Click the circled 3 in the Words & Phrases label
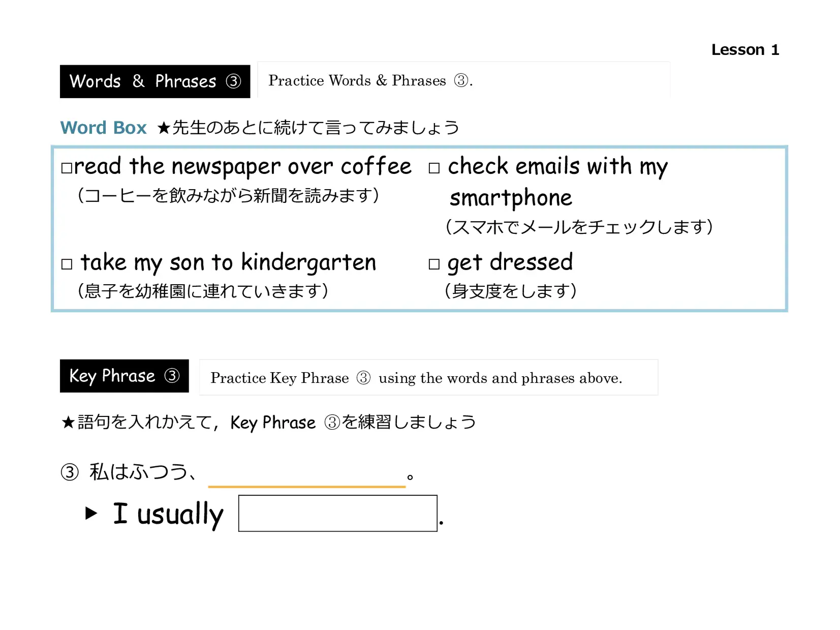This screenshot has width=840, height=630. pos(233,81)
